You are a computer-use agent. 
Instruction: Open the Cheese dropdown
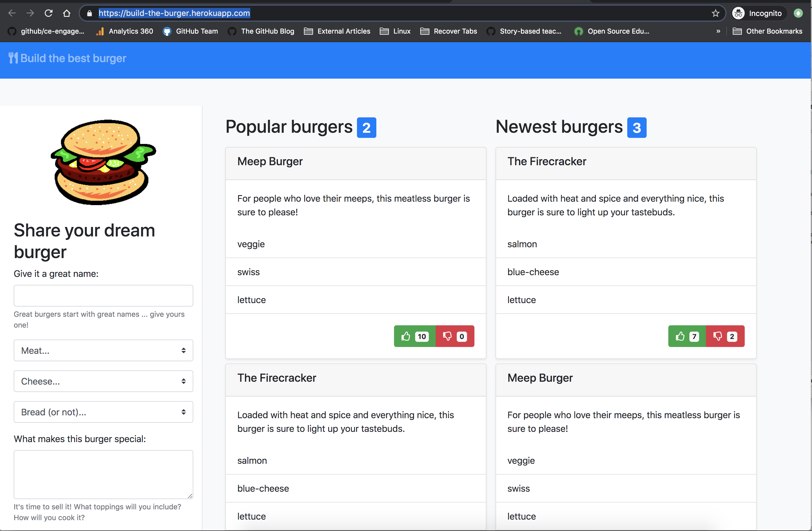[x=103, y=381]
